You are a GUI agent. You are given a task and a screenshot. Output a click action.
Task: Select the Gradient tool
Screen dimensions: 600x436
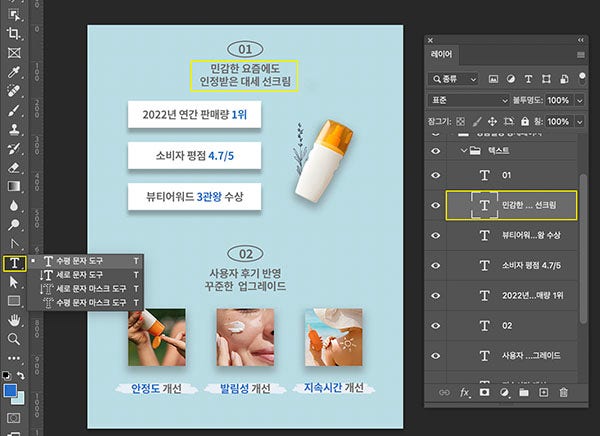click(14, 186)
